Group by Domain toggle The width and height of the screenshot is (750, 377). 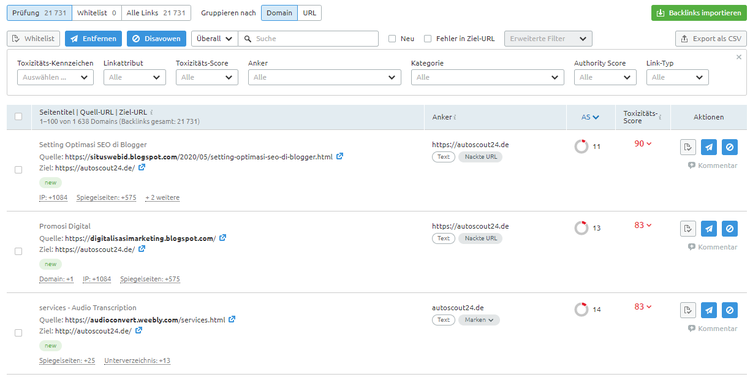click(279, 13)
